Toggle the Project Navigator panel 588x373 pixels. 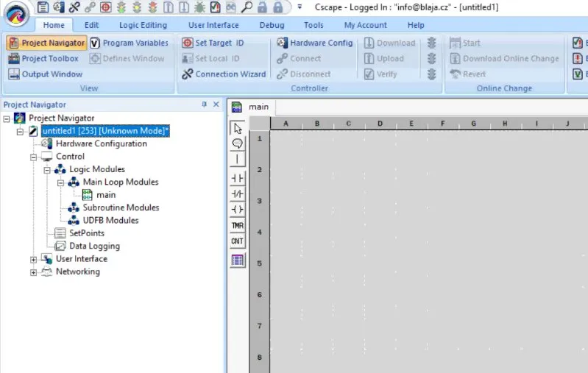tap(47, 43)
